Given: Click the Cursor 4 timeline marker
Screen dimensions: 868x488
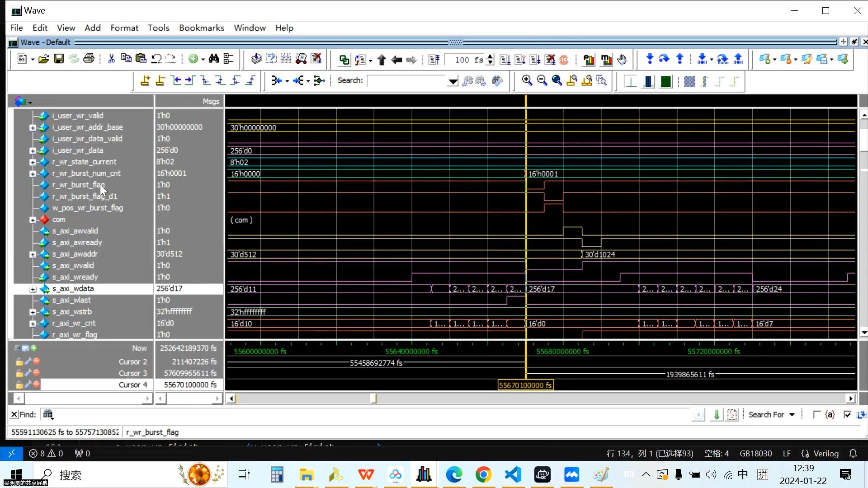Looking at the screenshot, I should pos(526,385).
